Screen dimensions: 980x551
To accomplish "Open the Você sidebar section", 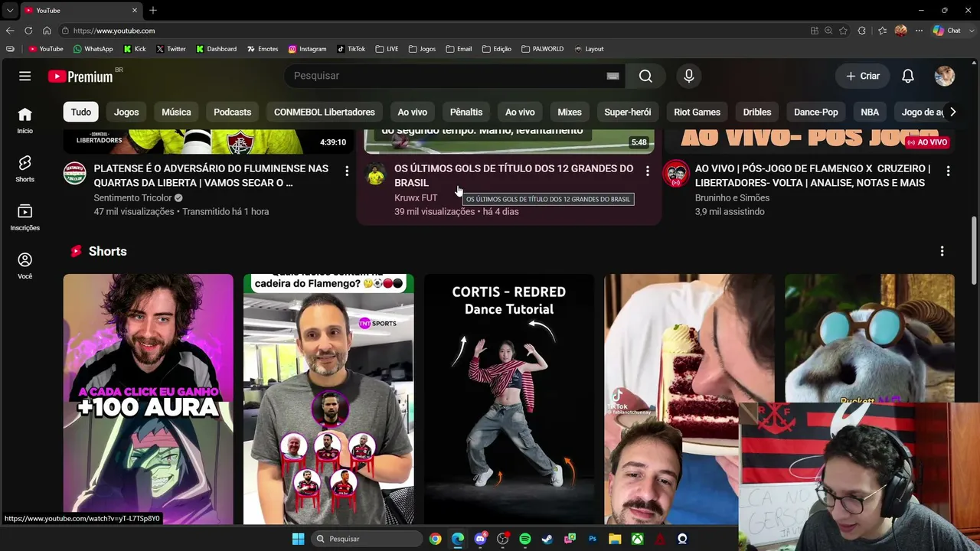I will [x=25, y=266].
